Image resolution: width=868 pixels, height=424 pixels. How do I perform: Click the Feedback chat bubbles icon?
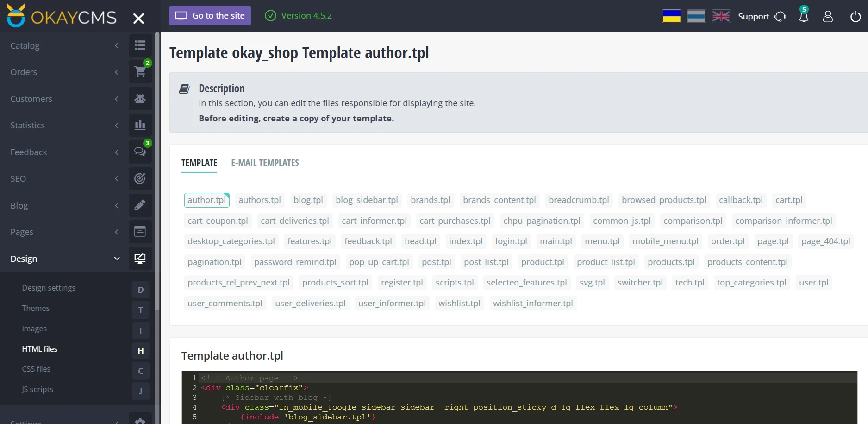click(140, 152)
